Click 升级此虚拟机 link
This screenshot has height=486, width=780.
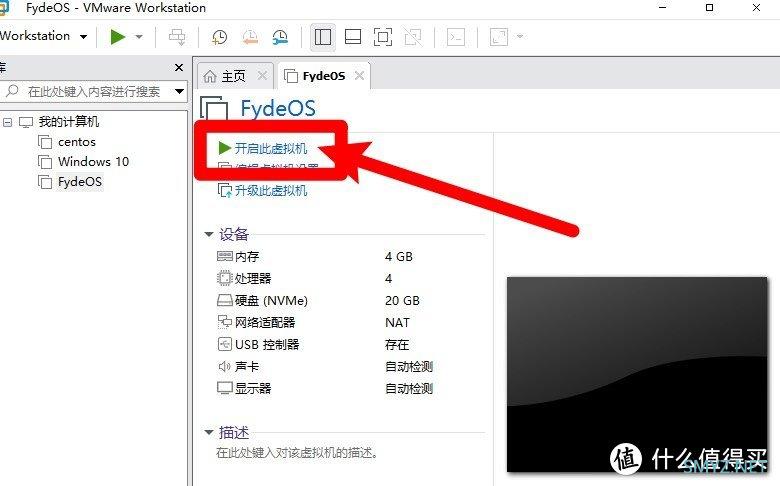click(271, 191)
